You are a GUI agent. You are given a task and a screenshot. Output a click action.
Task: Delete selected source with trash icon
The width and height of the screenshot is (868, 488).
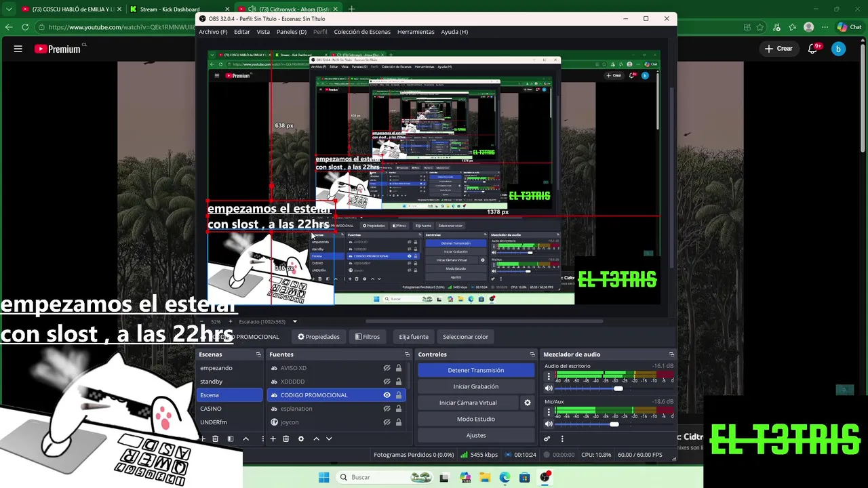pos(285,439)
